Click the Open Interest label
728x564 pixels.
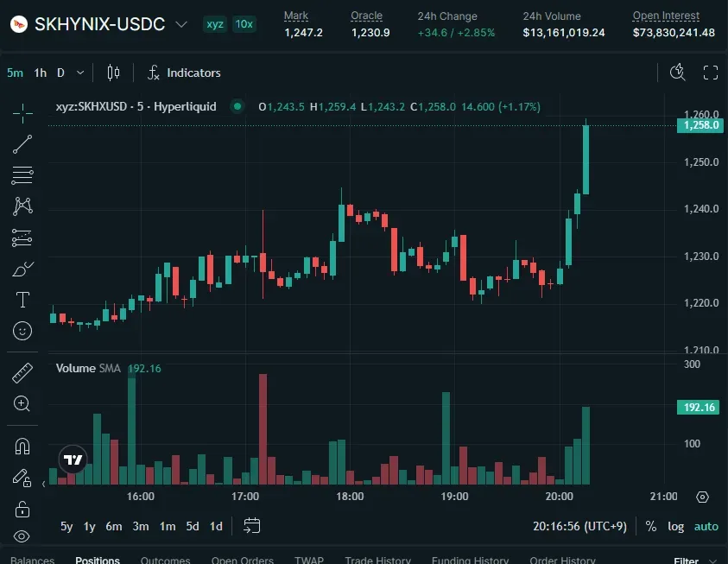[x=666, y=16]
